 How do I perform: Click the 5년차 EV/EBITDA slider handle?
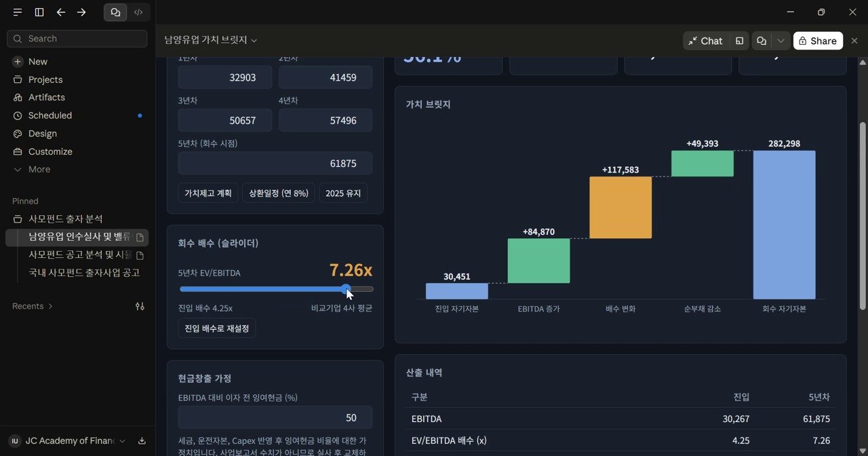pyautogui.click(x=347, y=289)
